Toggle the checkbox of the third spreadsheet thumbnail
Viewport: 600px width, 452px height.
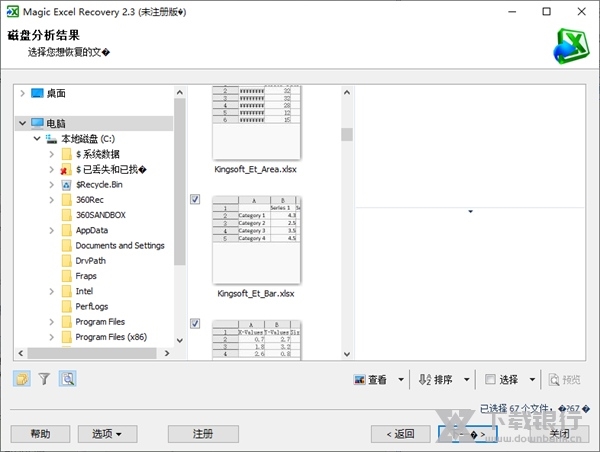pos(195,323)
